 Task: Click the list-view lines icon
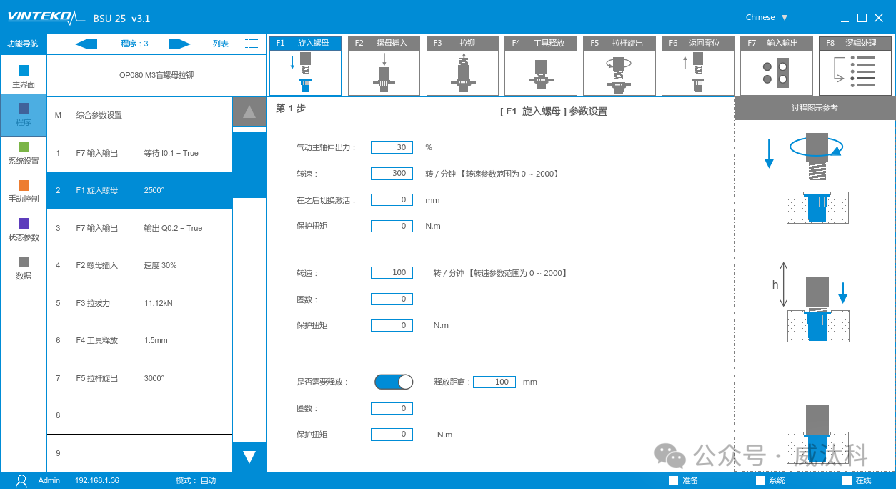pyautogui.click(x=251, y=43)
